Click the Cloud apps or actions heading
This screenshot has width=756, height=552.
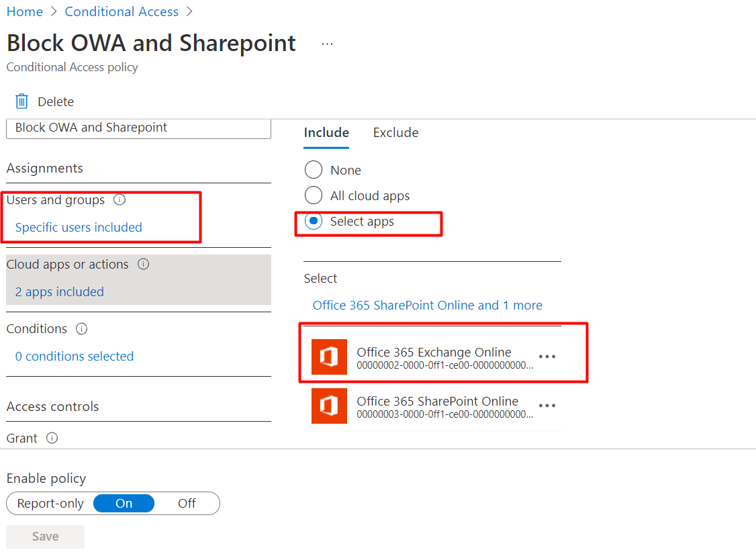pyautogui.click(x=68, y=264)
